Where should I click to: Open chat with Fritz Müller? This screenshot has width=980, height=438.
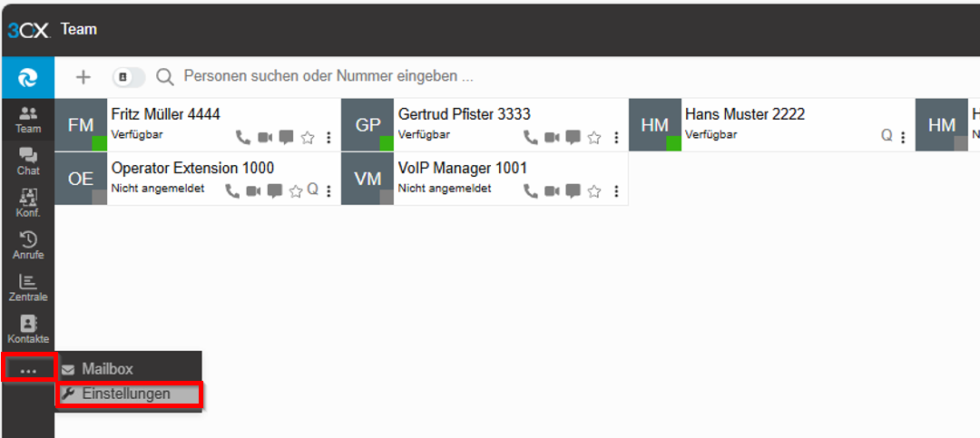[x=286, y=138]
